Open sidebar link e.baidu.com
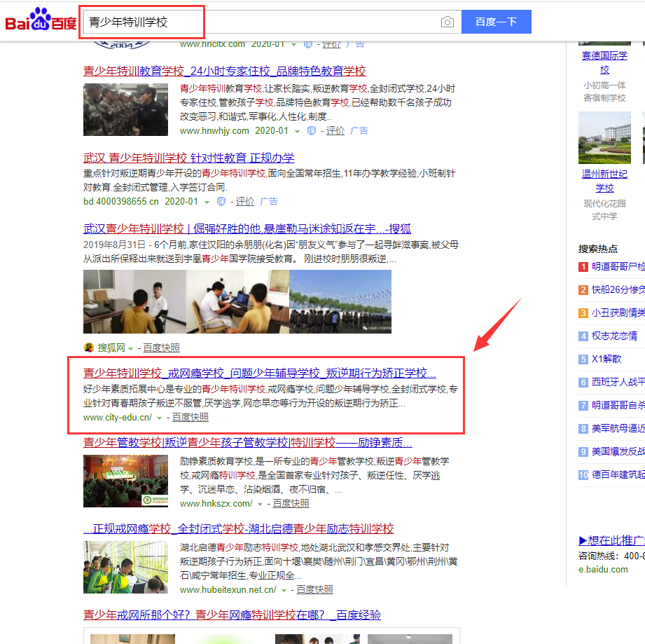645x644 pixels. click(x=603, y=570)
